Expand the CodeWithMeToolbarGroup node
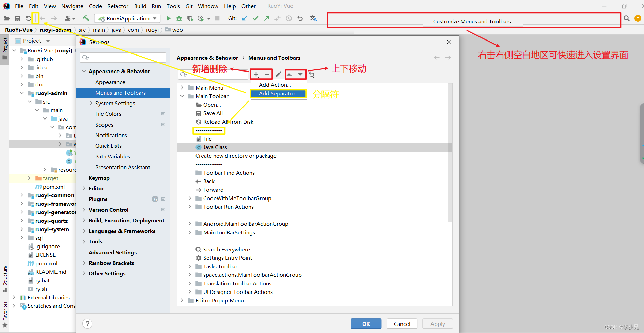This screenshot has height=333, width=644. pos(190,198)
